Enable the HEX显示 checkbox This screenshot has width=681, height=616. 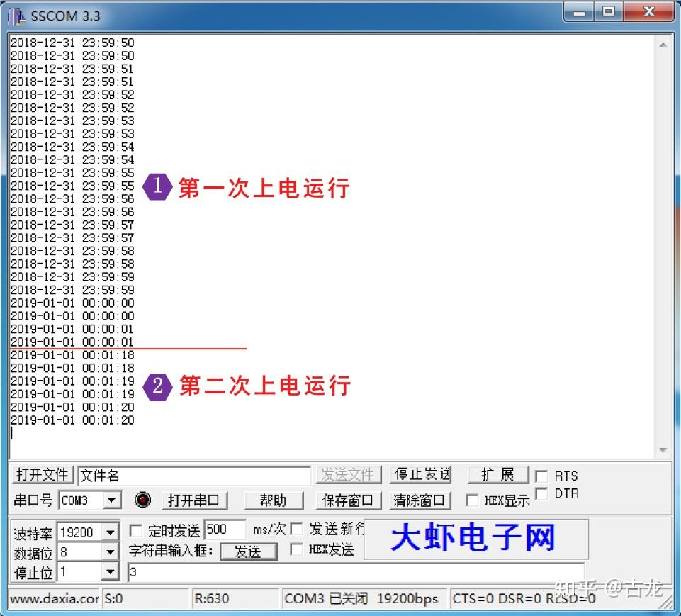[x=472, y=500]
